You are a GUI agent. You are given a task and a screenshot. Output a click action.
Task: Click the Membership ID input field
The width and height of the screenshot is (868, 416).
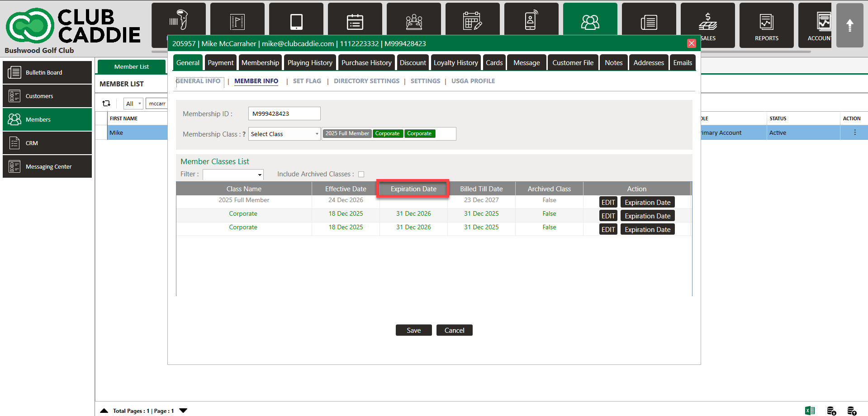pos(284,113)
